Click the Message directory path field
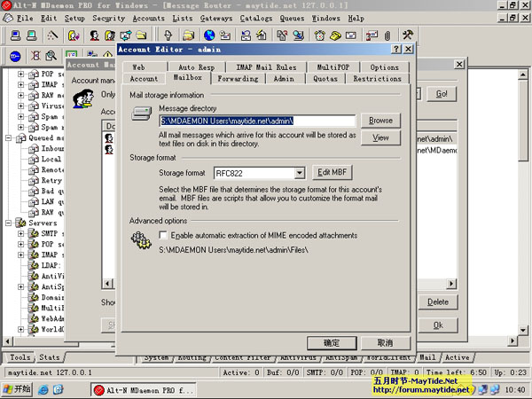 pyautogui.click(x=256, y=121)
